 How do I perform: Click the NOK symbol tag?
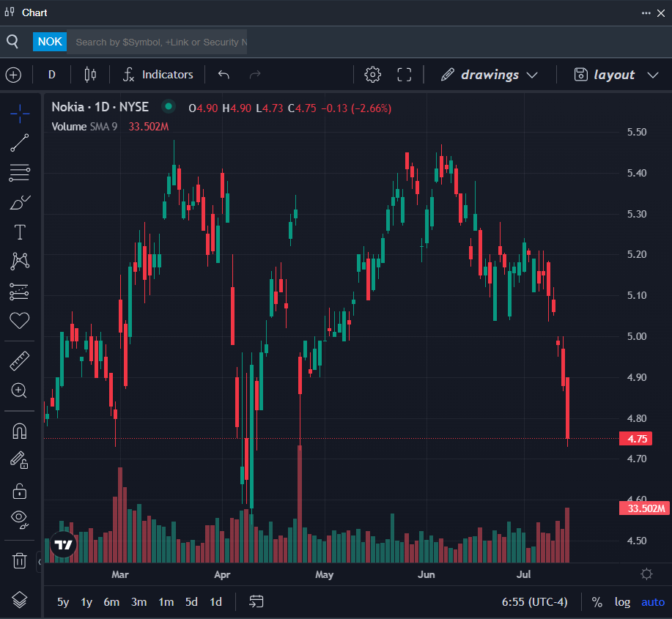tap(50, 42)
